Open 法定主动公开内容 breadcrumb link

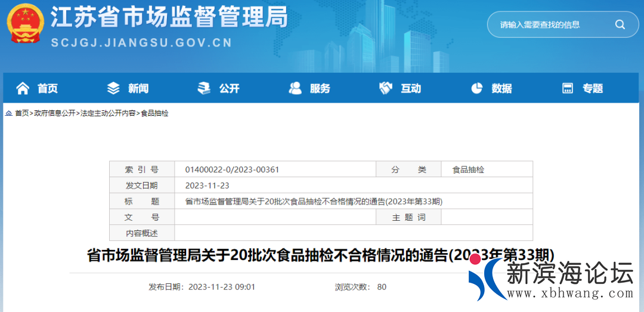pyautogui.click(x=108, y=113)
